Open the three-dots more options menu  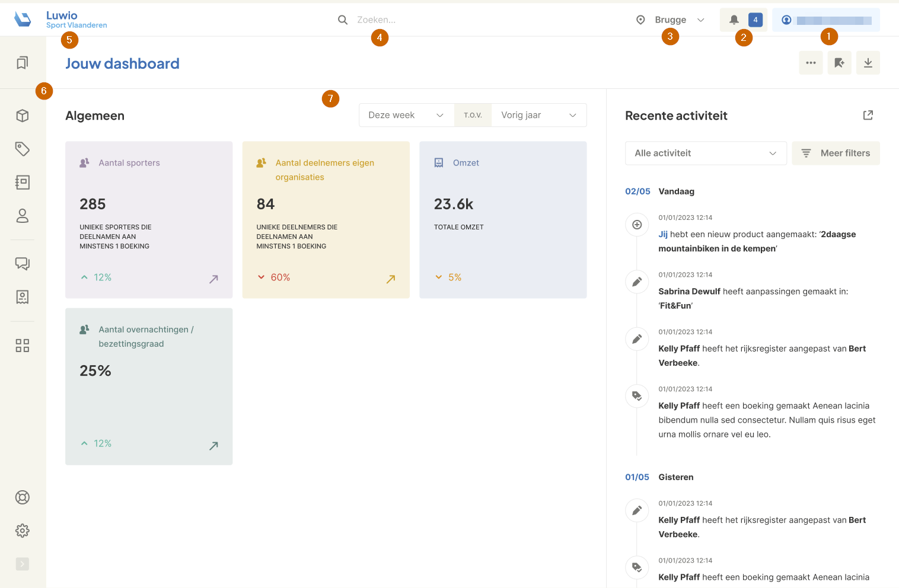[x=811, y=63]
